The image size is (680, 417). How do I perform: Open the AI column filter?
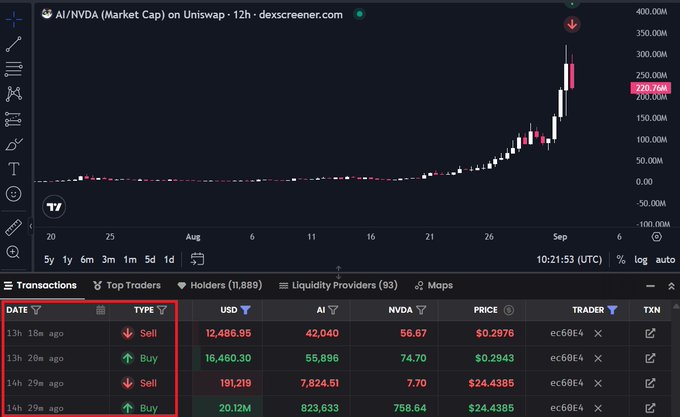[x=333, y=310]
